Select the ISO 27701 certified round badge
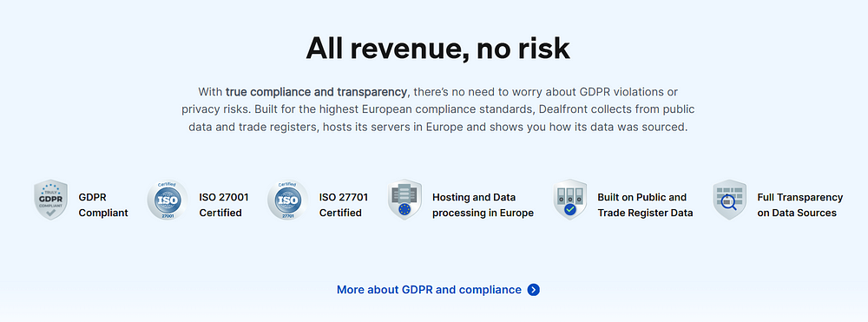The image size is (868, 322). click(x=288, y=200)
